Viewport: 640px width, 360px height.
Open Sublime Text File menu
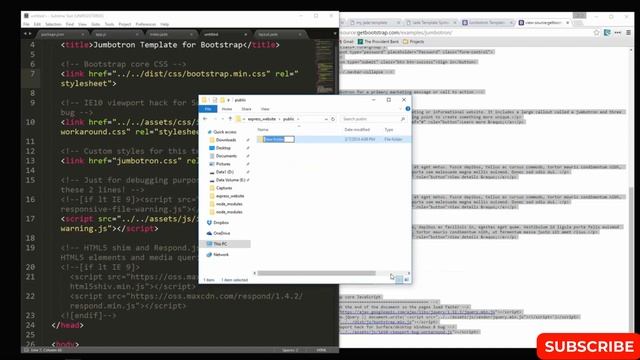[x=26, y=24]
